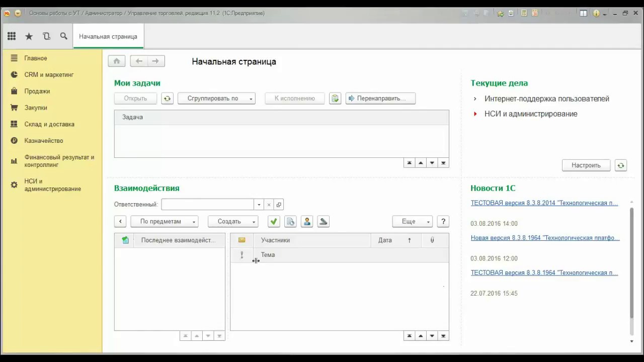Open the global search magnifier

tap(63, 36)
